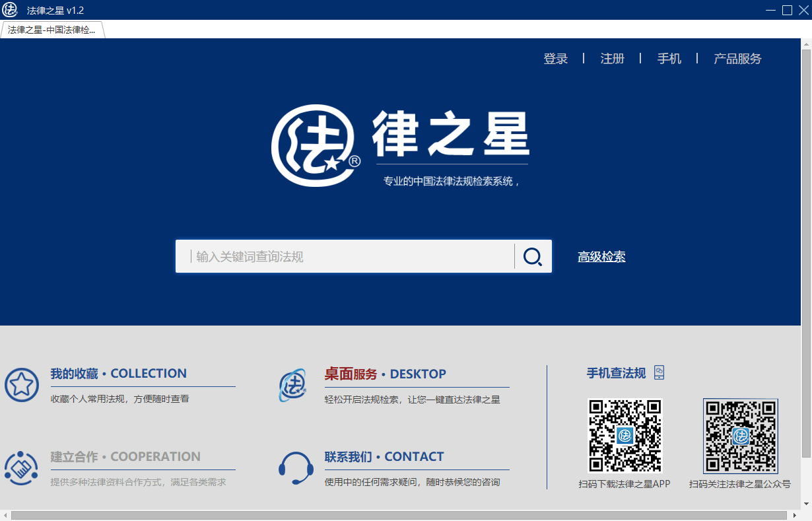This screenshot has width=812, height=521.
Task: Open 高级检索 advanced search
Action: click(602, 257)
